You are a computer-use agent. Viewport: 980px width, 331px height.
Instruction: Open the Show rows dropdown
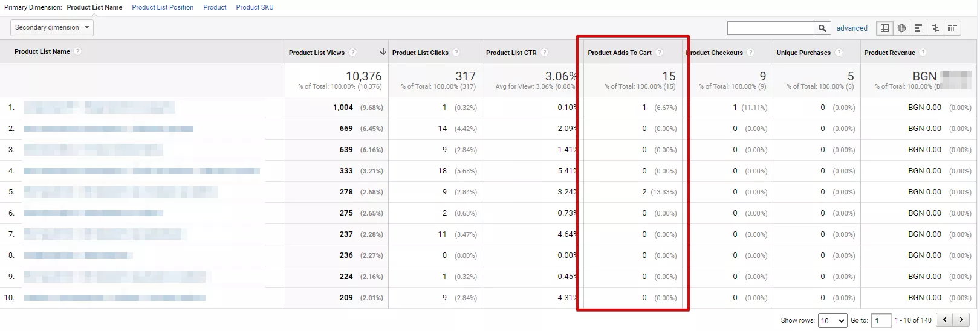[832, 321]
